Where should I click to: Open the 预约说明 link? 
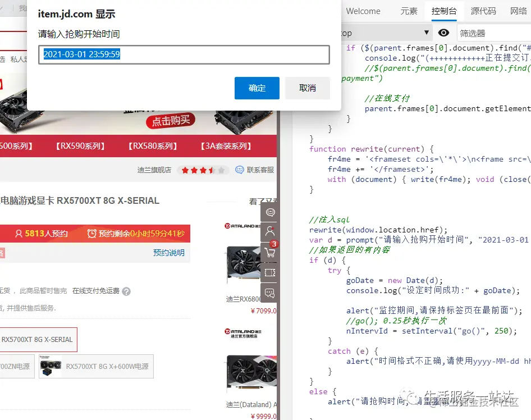point(168,253)
